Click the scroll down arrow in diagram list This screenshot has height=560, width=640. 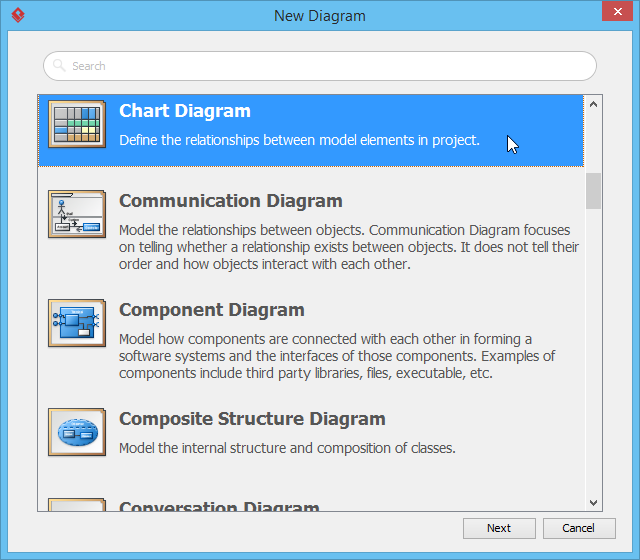tap(593, 502)
